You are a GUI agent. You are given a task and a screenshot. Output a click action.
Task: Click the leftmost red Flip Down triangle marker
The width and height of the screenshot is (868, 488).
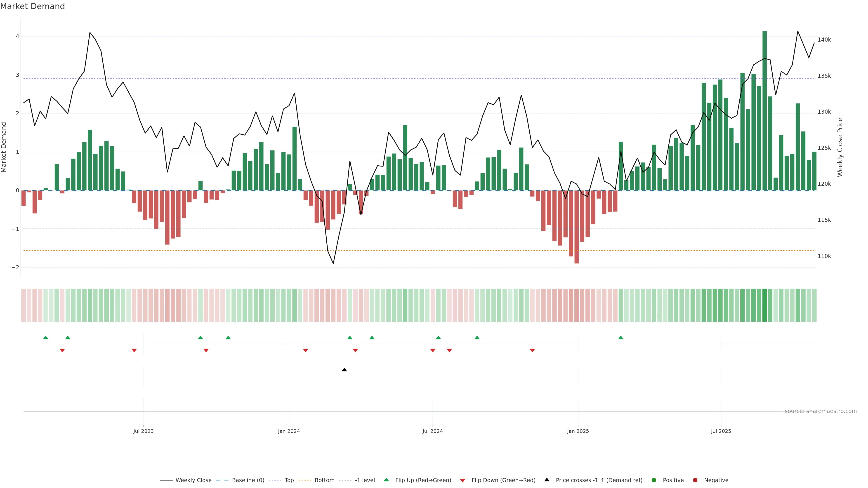coord(62,351)
